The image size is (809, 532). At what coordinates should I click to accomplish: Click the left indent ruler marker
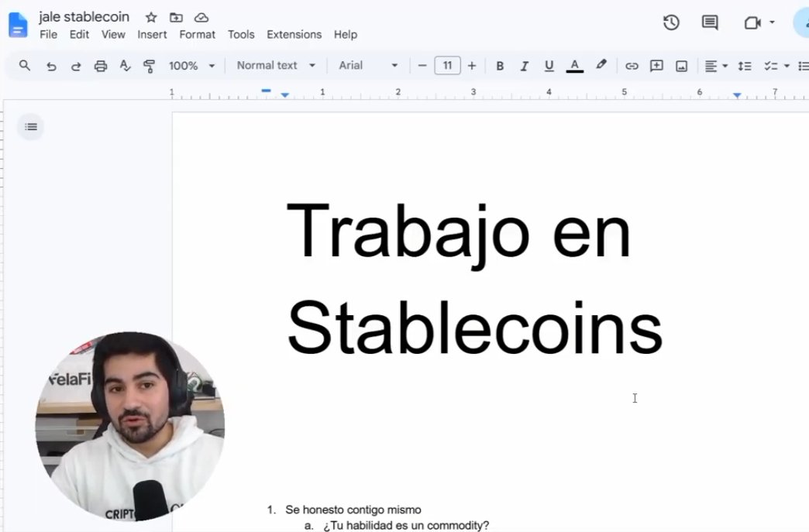285,95
